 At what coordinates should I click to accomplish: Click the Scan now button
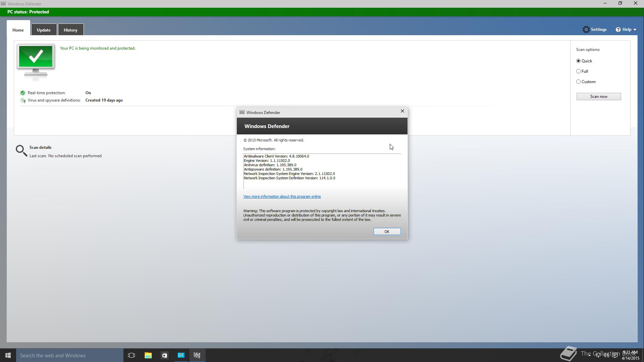pyautogui.click(x=599, y=97)
